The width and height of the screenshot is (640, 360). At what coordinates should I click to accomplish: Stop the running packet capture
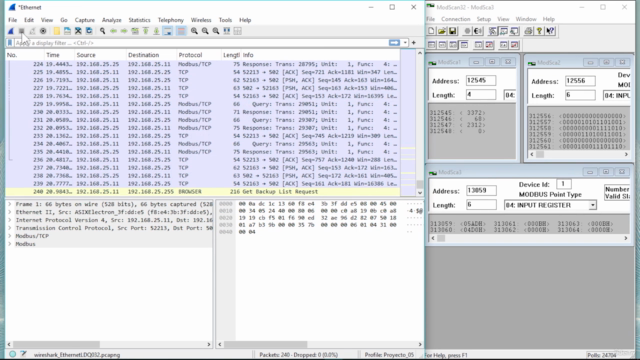pos(22,31)
